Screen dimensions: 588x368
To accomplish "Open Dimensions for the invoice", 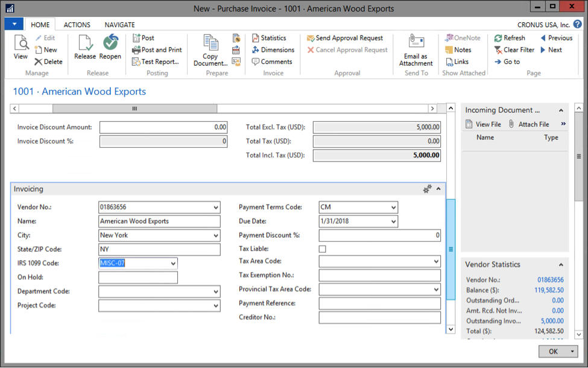I will tap(273, 50).
